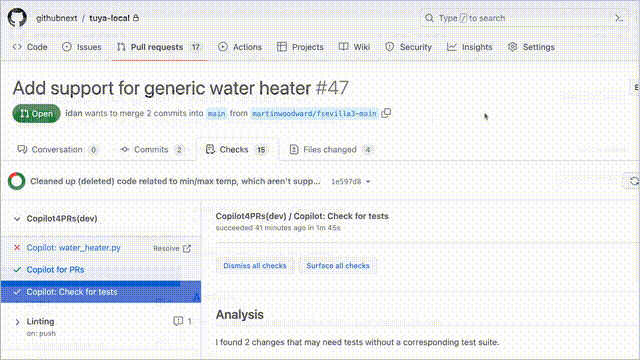Viewport: 640px width, 360px height.
Task: Click the checks status donut icon
Action: (x=17, y=181)
